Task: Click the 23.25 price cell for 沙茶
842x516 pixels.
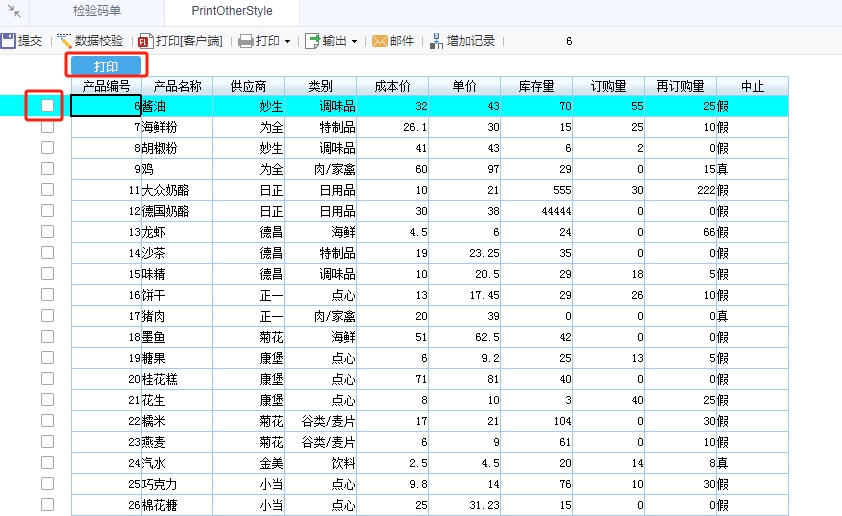Action: [464, 253]
